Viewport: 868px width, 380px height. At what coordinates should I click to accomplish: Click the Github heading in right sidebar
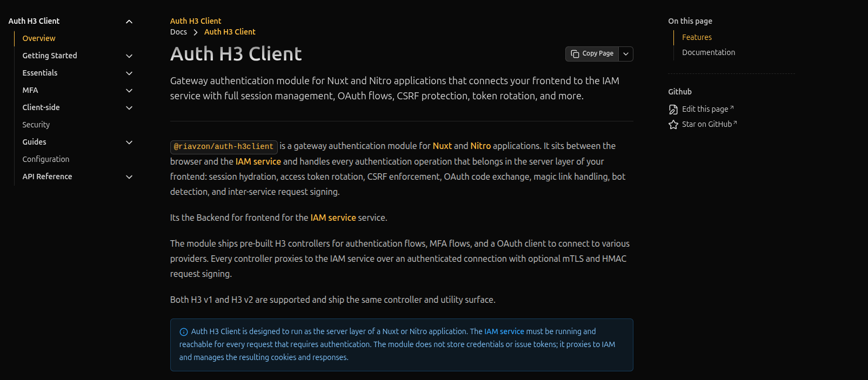point(680,92)
